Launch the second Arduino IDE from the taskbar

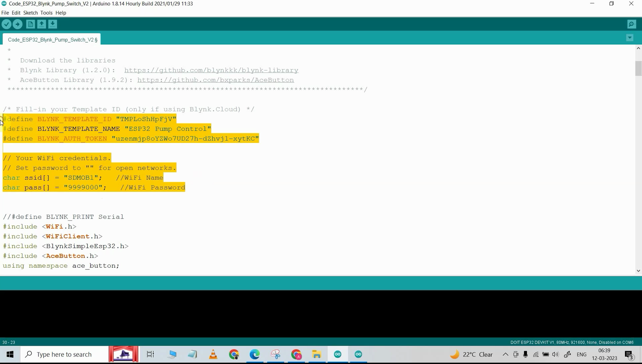[358, 354]
